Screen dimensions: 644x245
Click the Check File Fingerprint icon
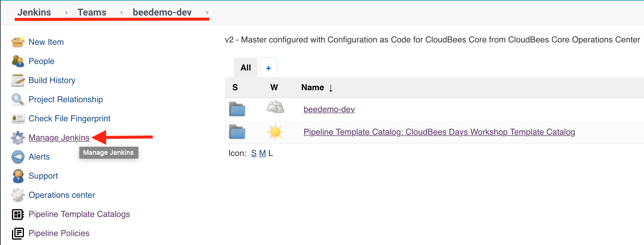[18, 119]
